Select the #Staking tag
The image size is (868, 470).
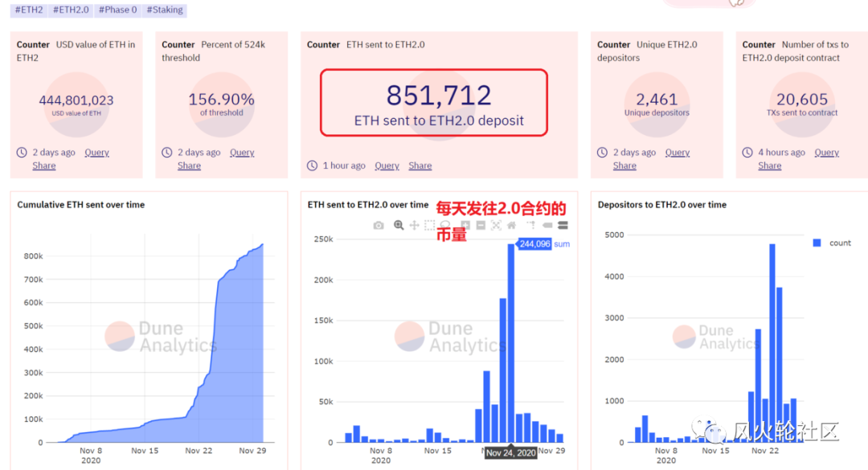[x=164, y=10]
